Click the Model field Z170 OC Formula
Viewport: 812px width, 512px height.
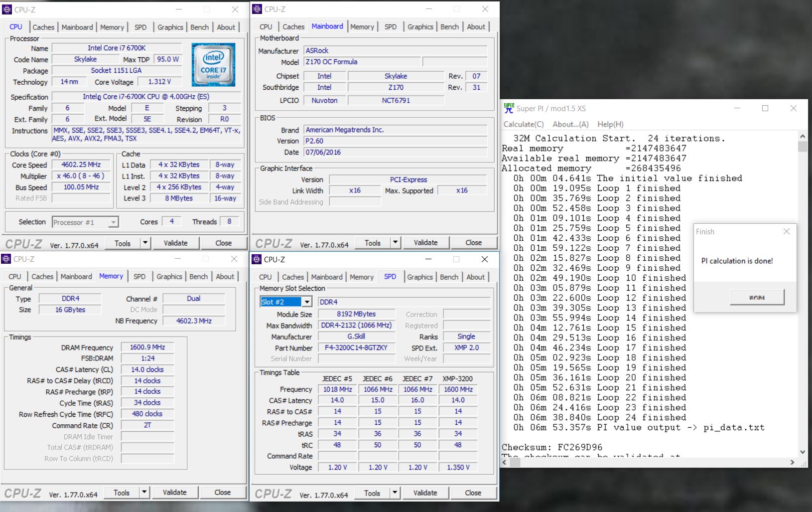[362, 62]
